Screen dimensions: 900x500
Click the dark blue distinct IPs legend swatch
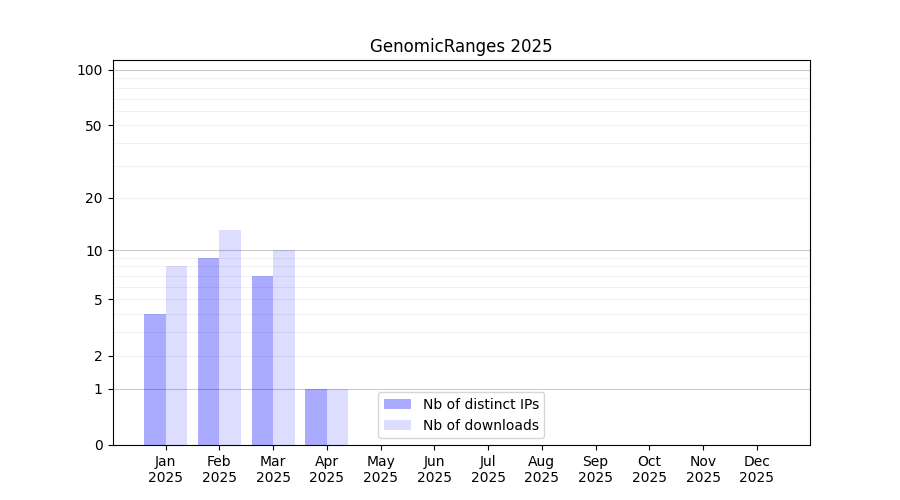pyautogui.click(x=397, y=404)
